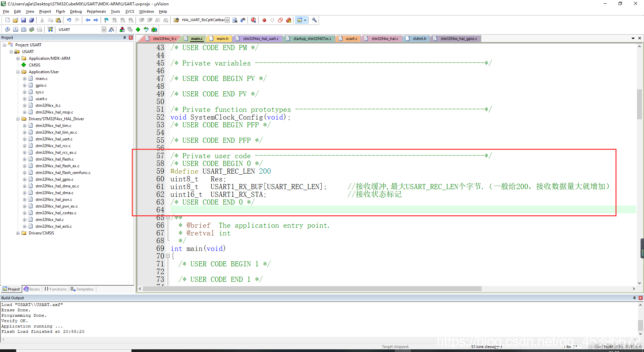Click the editor vertical scrollbar thumb
644x352 pixels.
point(639,104)
